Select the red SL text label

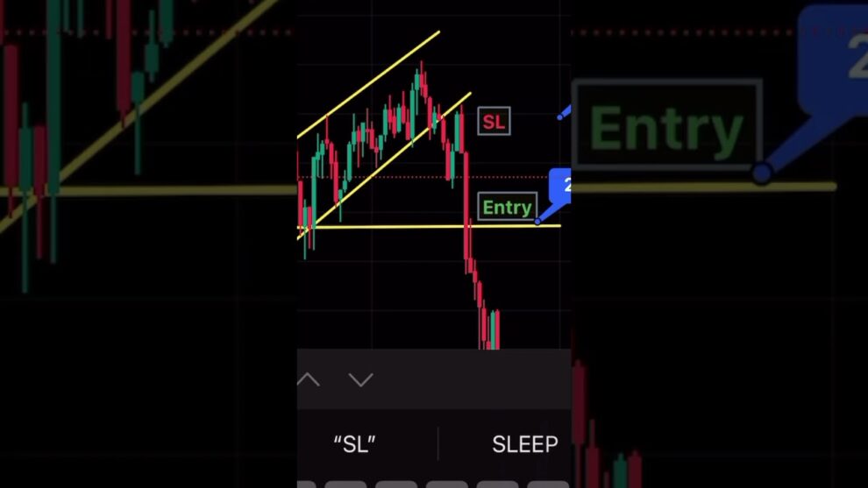click(x=494, y=121)
